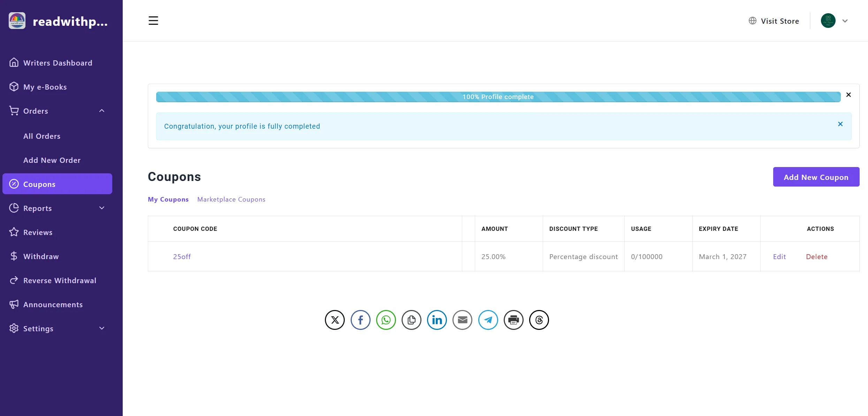
Task: Share via X (Twitter) icon
Action: 335,320
